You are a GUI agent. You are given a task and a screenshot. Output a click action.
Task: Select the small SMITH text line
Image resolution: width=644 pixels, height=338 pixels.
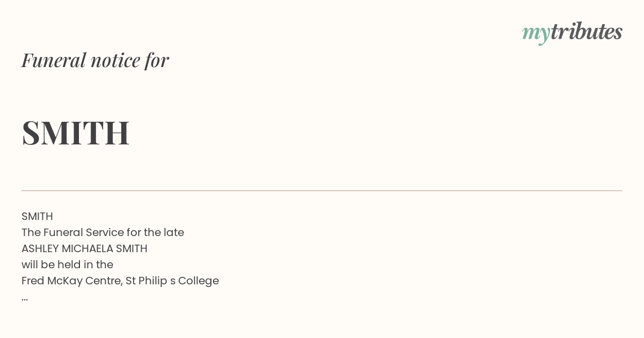(37, 216)
